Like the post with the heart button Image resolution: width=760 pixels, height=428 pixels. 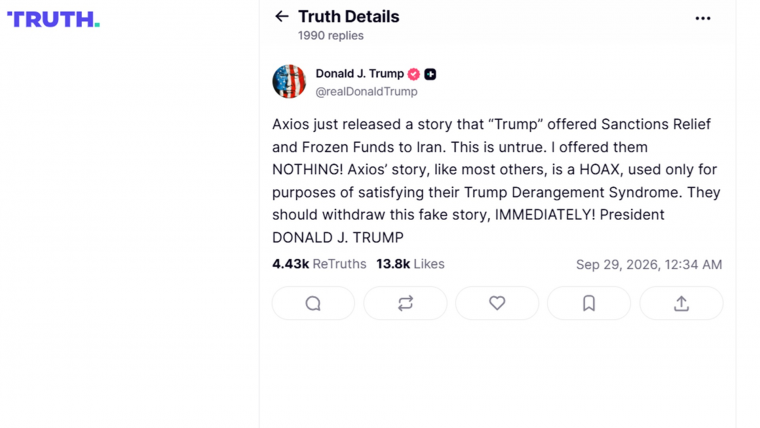(x=497, y=303)
